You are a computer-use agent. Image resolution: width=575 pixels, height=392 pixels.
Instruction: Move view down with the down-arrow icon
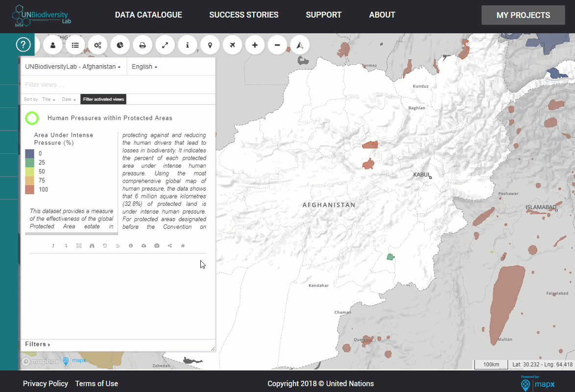[x=66, y=245]
